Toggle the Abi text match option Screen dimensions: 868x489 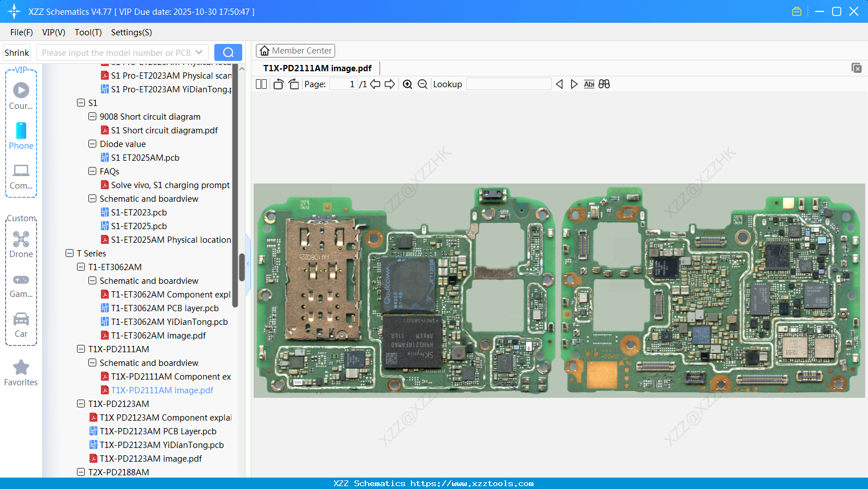pos(589,84)
